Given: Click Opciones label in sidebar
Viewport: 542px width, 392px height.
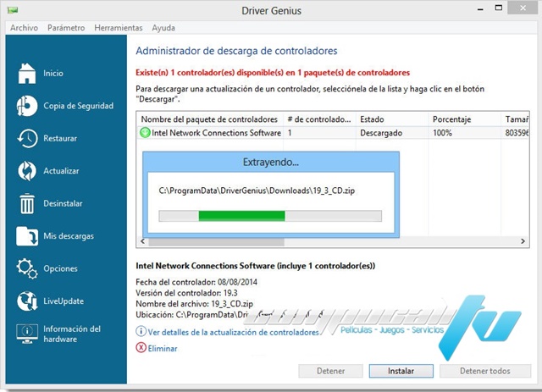Looking at the screenshot, I should pyautogui.click(x=60, y=268).
